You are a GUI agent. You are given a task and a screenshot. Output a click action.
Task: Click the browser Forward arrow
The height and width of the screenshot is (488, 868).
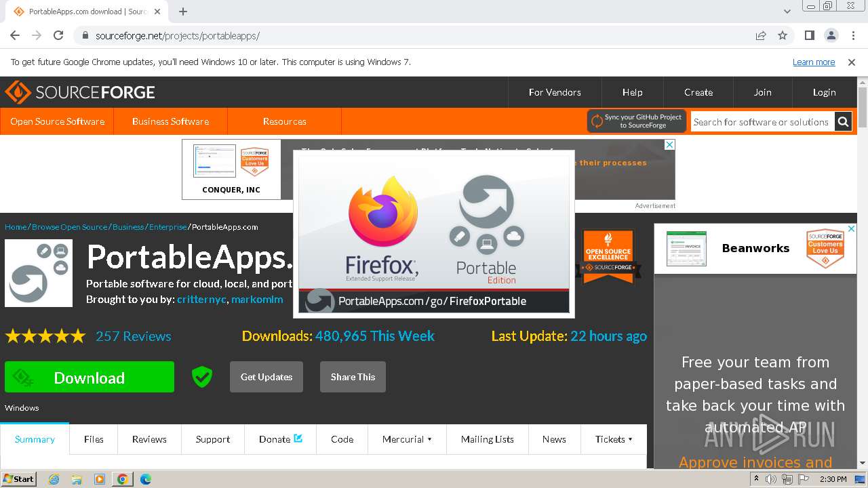37,35
